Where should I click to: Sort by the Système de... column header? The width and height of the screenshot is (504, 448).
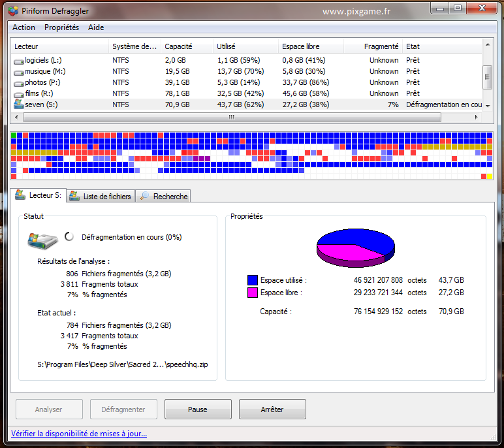135,46
